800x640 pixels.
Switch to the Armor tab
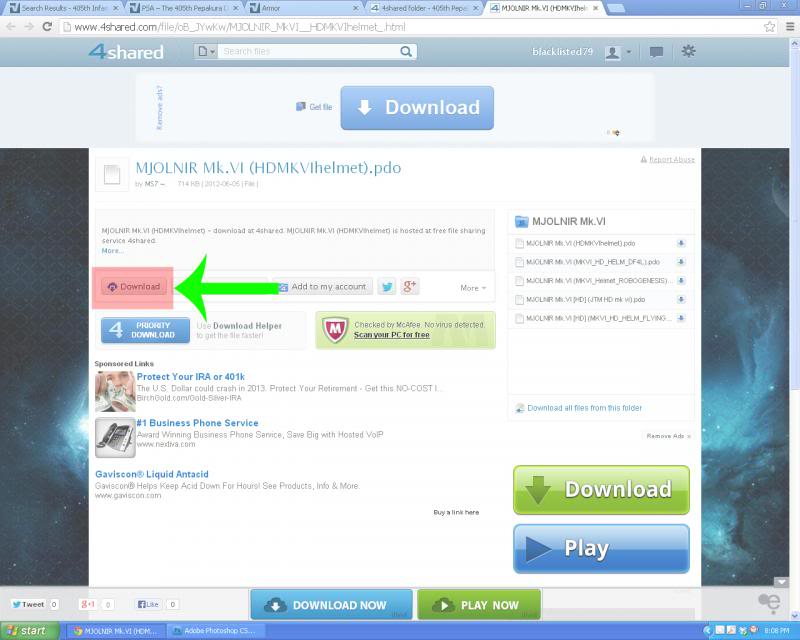pos(304,8)
